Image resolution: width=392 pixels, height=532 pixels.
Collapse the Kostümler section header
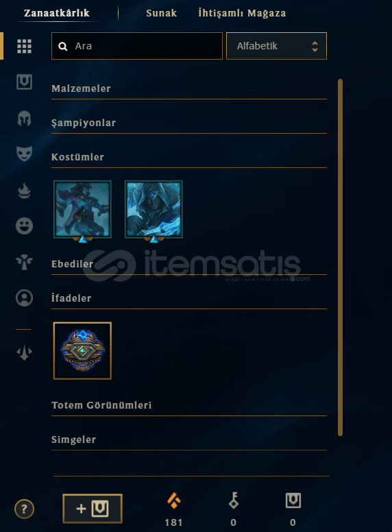[189, 158]
